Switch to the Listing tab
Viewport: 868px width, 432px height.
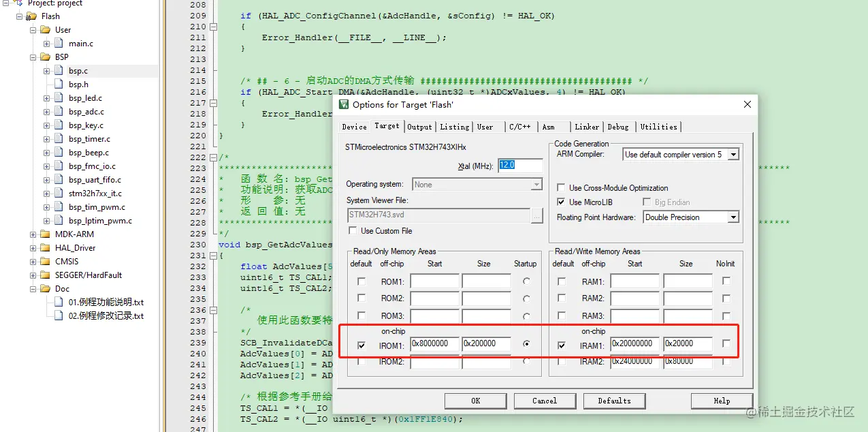(454, 127)
